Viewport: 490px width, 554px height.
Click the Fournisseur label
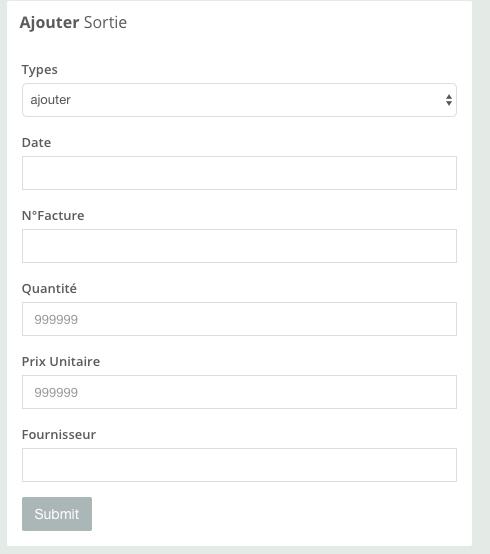[x=59, y=435]
